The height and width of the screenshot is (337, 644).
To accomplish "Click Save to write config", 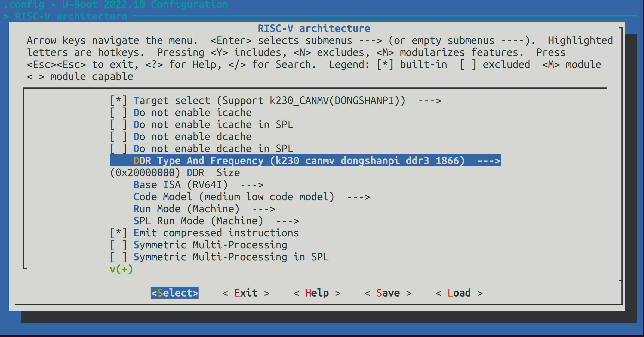I will [x=388, y=293].
